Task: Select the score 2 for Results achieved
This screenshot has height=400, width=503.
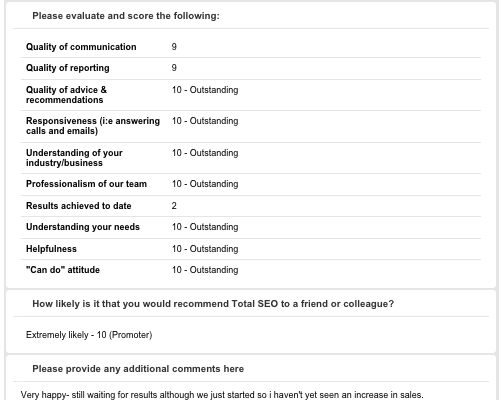Action: [x=174, y=206]
